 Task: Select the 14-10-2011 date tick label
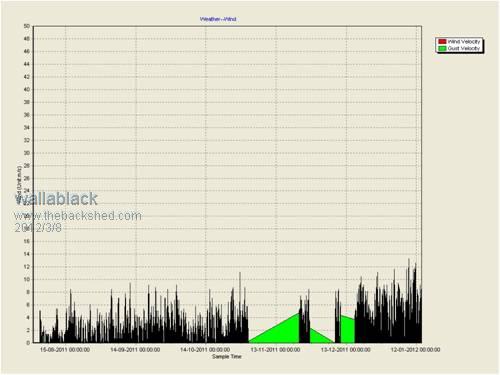[205, 350]
